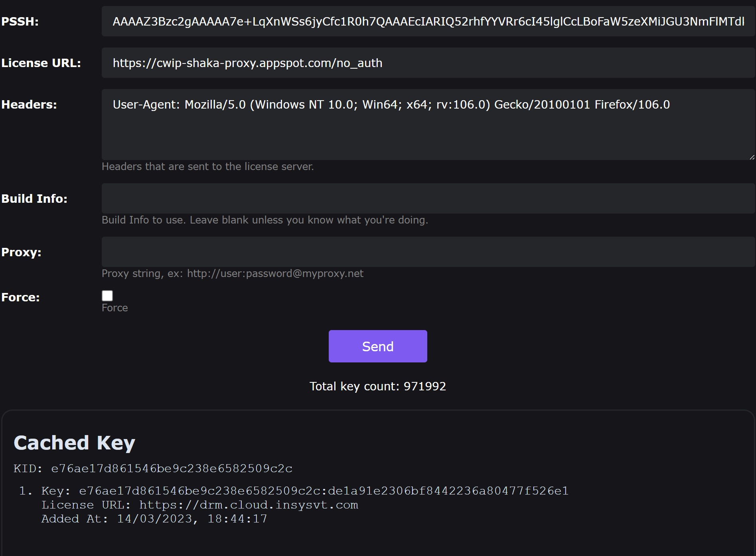The height and width of the screenshot is (556, 756).
Task: Click the 'Headers:' form label
Action: point(29,105)
